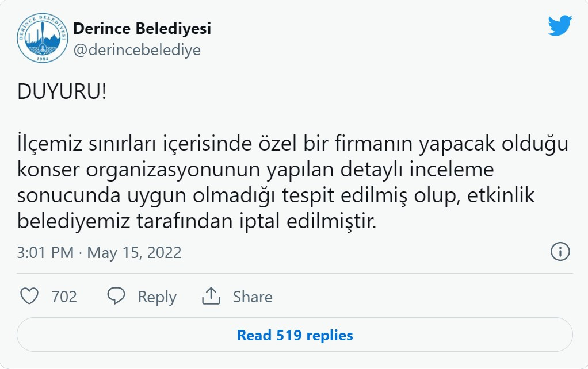Click the Derince Belediyesi display name

142,26
